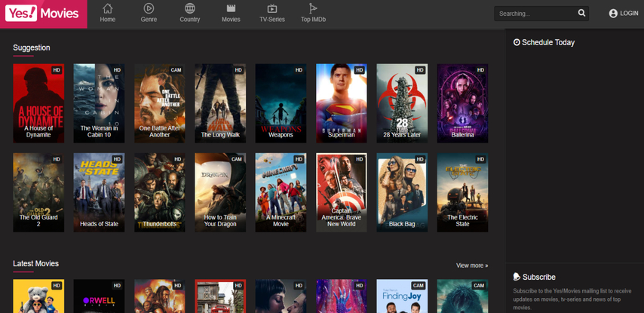Click the Country globe icon

190,8
